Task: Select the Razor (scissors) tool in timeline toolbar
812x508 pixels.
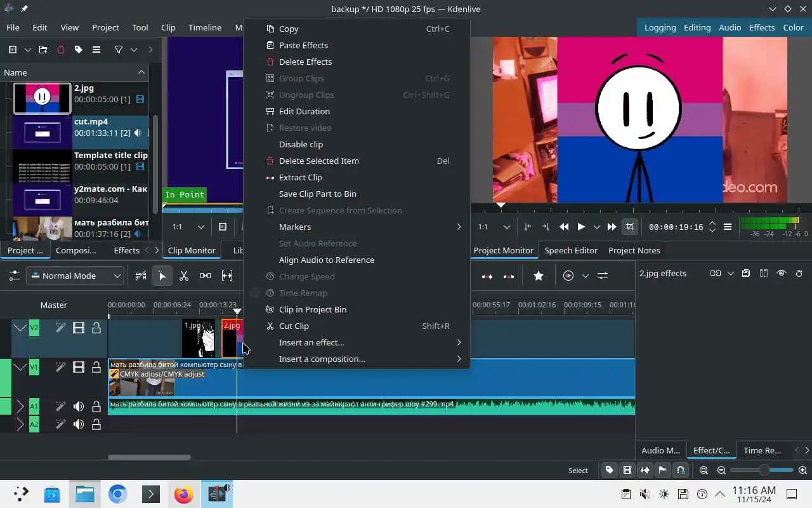Action: tap(184, 276)
